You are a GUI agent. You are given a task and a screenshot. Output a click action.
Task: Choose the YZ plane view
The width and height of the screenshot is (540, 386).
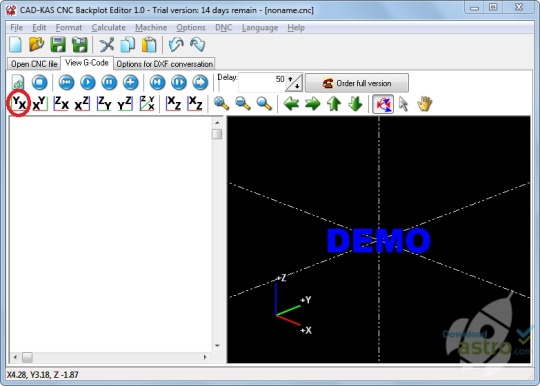pos(125,103)
